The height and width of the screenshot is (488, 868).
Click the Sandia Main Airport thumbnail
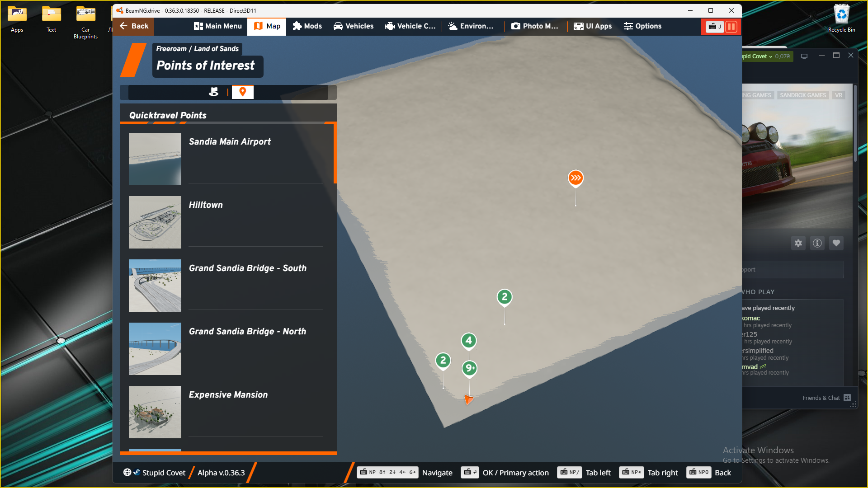(155, 159)
